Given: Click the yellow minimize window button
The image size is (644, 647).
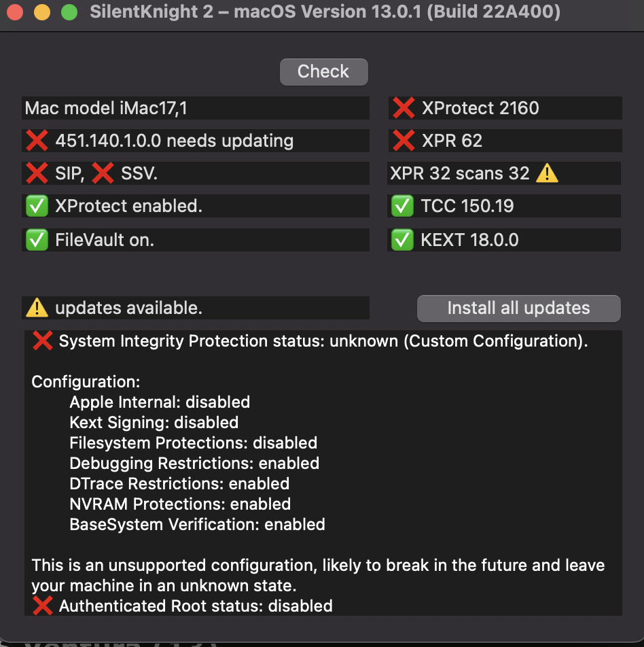Looking at the screenshot, I should coord(41,12).
